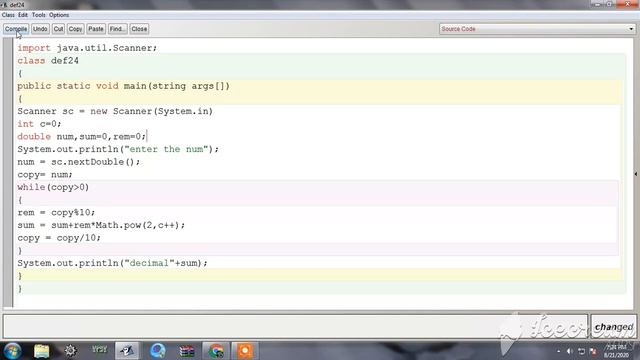Toggle the side panel arrow at the right edge
Screen dimensions: 640x360
tap(636, 174)
